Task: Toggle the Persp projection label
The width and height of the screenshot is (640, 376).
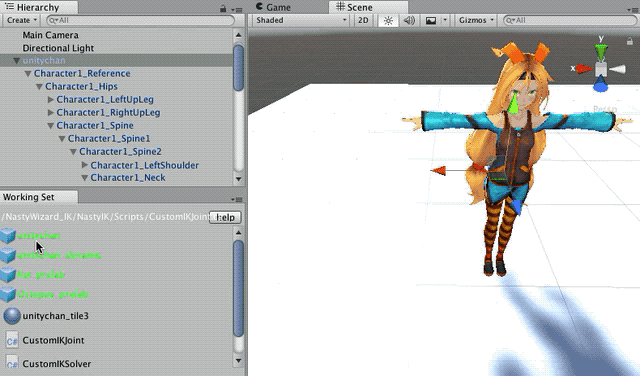Action: click(605, 109)
